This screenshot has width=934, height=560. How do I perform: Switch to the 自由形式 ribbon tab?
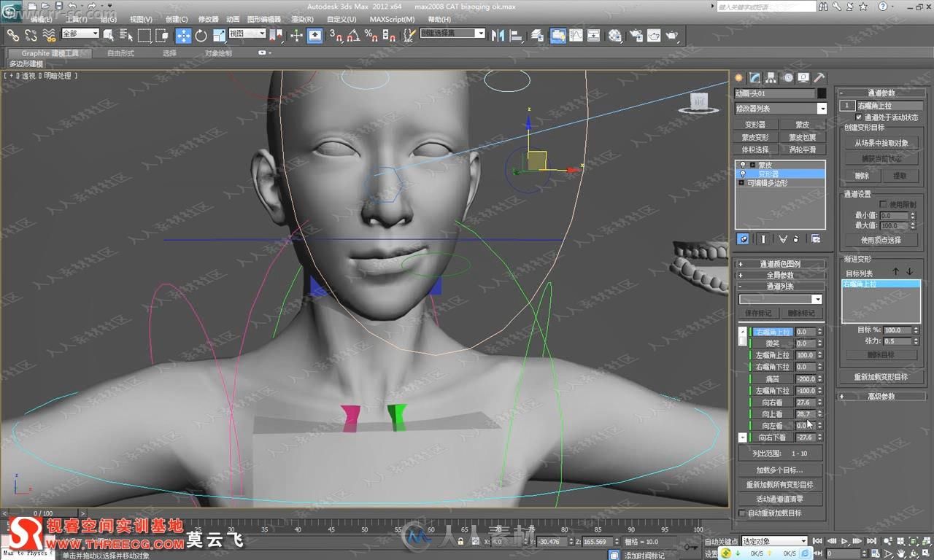tap(120, 53)
